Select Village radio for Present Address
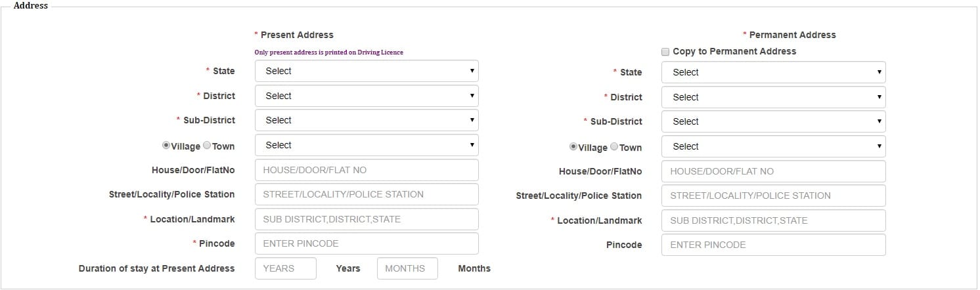980x290 pixels. tap(166, 146)
